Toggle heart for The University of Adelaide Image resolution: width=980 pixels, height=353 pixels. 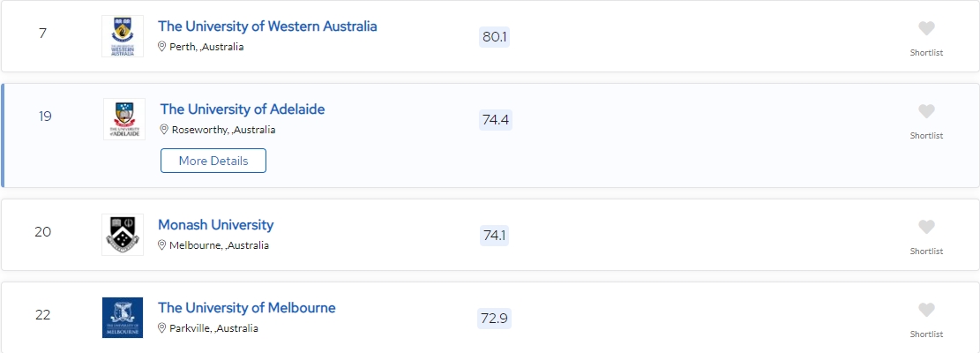(x=926, y=112)
